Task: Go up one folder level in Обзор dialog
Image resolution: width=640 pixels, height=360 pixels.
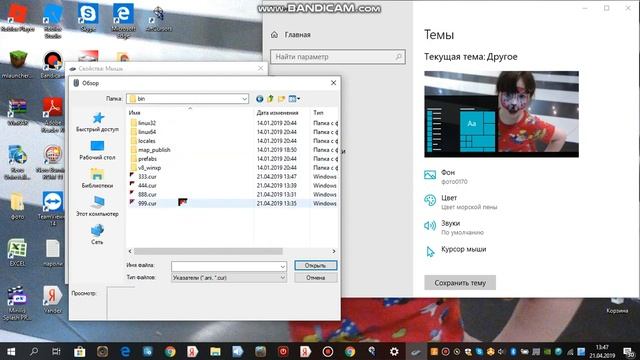Action: point(270,99)
